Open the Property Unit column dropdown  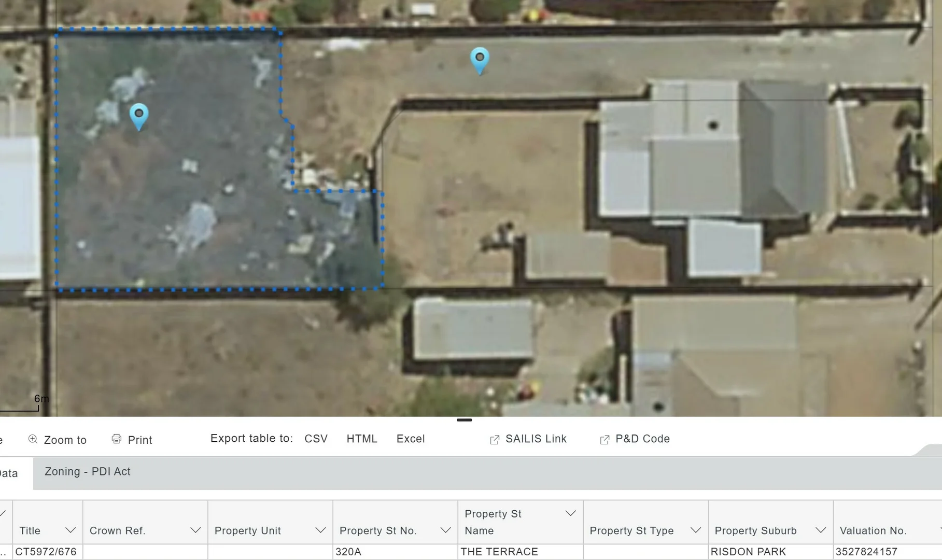[x=320, y=530]
